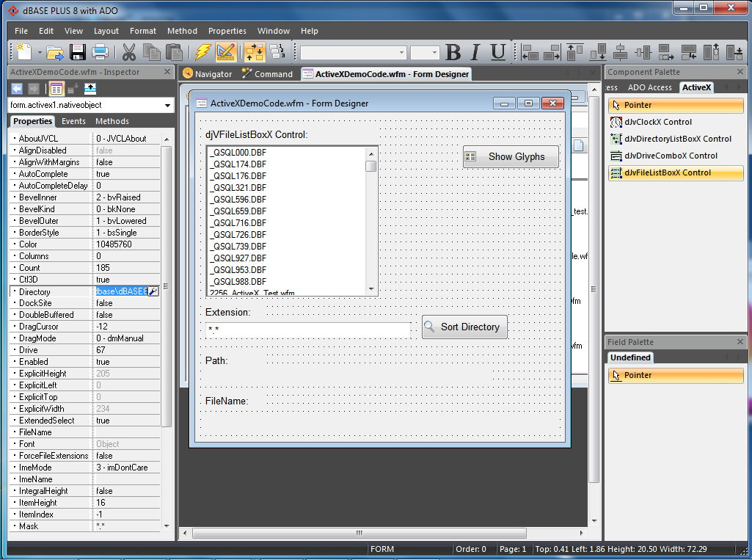Switch to the Methods tab in Inspector
The width and height of the screenshot is (752, 560).
click(112, 121)
